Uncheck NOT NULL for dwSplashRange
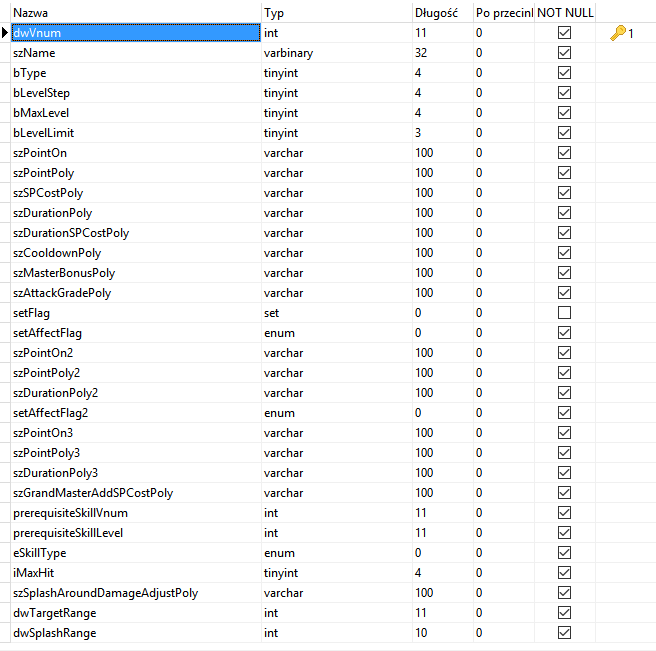The image size is (656, 651). (x=564, y=633)
